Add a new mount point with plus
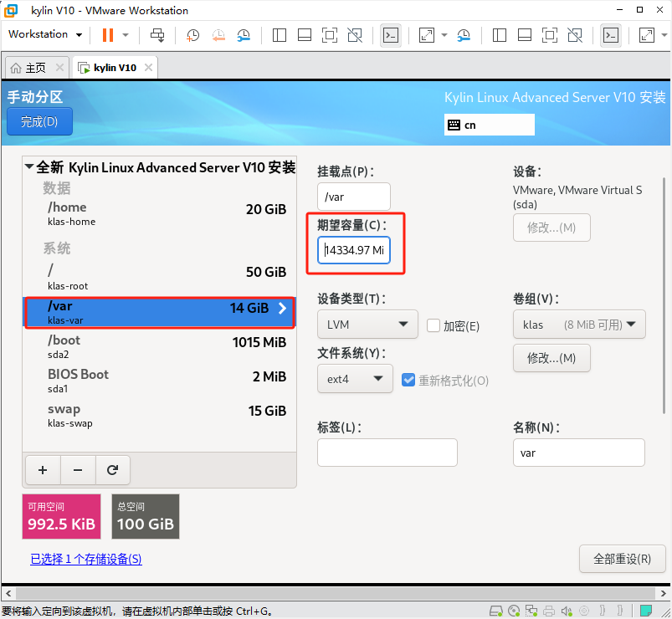 click(43, 470)
